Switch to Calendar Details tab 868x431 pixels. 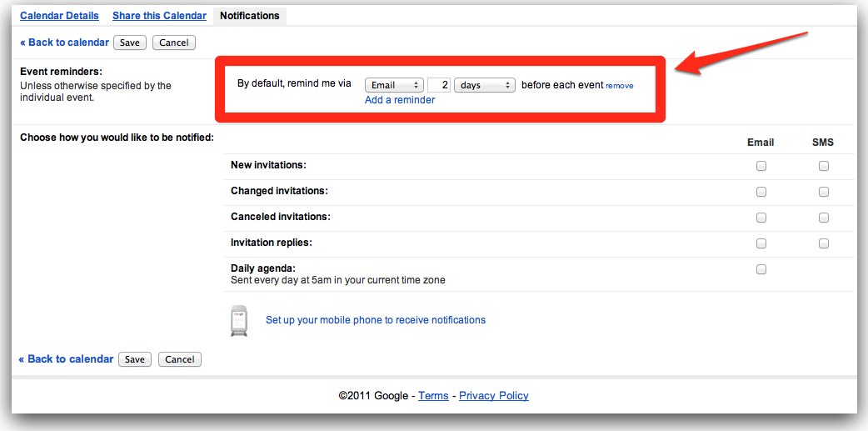(x=59, y=16)
